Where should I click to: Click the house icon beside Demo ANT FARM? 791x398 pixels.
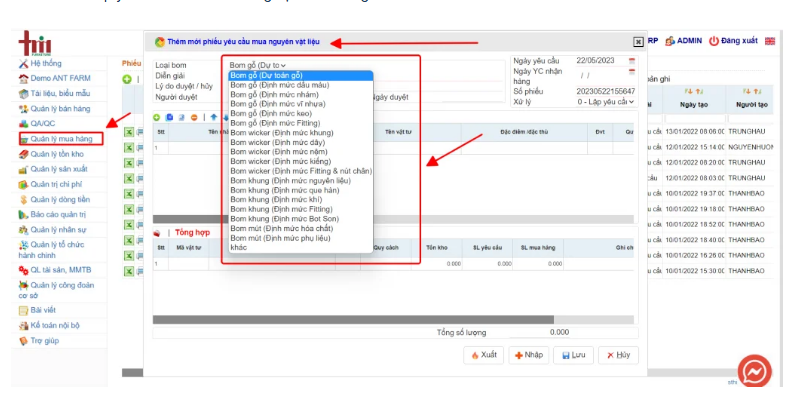23,79
